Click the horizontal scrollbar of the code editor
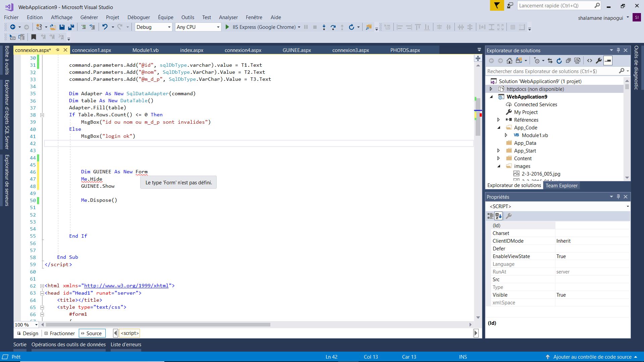644x362 pixels. coord(158,325)
